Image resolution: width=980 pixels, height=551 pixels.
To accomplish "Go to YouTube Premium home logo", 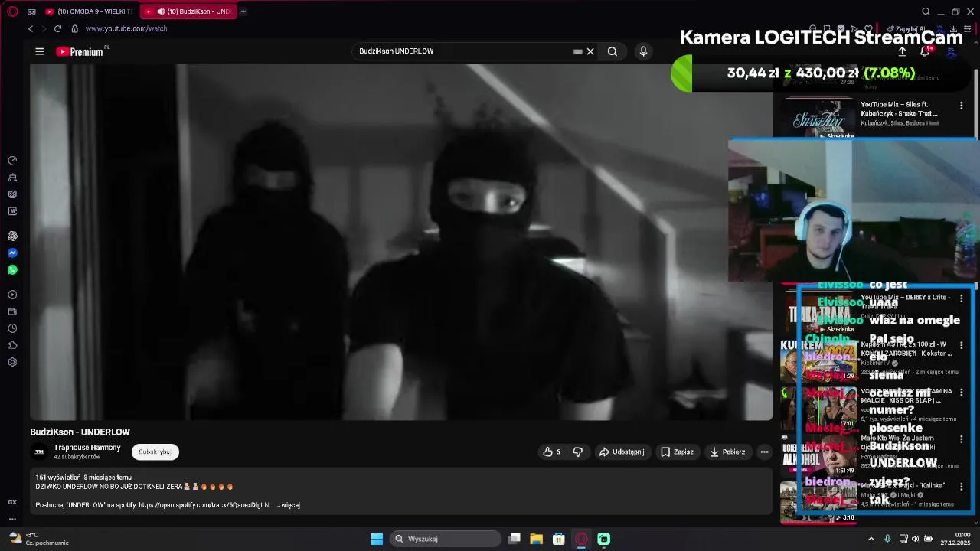I will (80, 51).
